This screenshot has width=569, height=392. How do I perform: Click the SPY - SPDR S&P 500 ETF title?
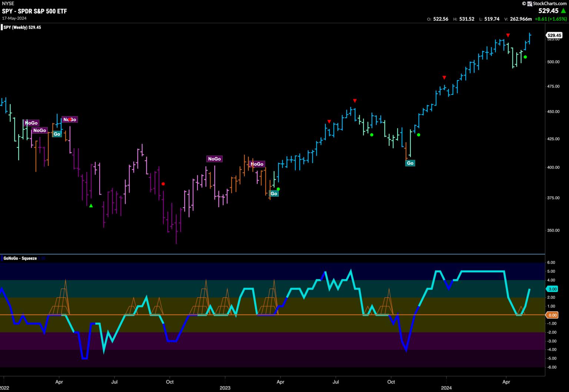click(x=34, y=11)
